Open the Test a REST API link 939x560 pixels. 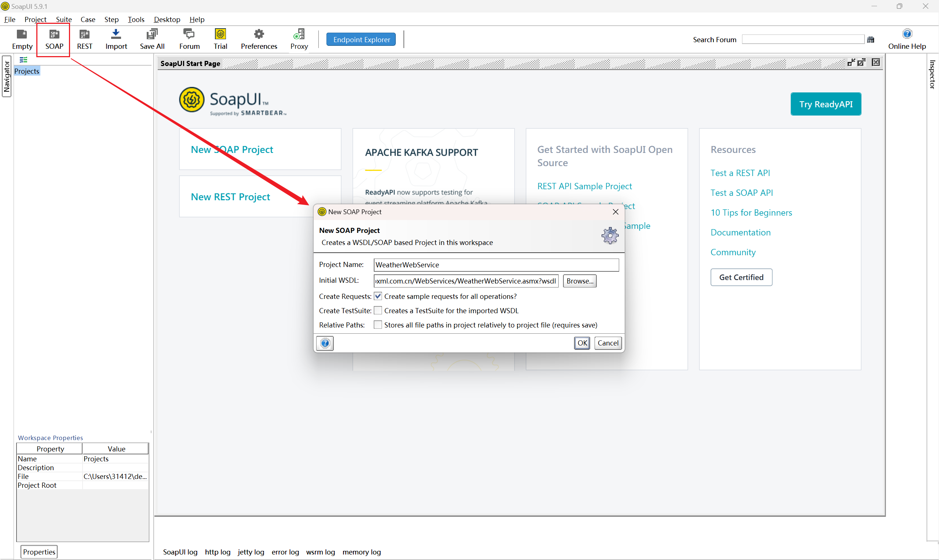pos(740,173)
